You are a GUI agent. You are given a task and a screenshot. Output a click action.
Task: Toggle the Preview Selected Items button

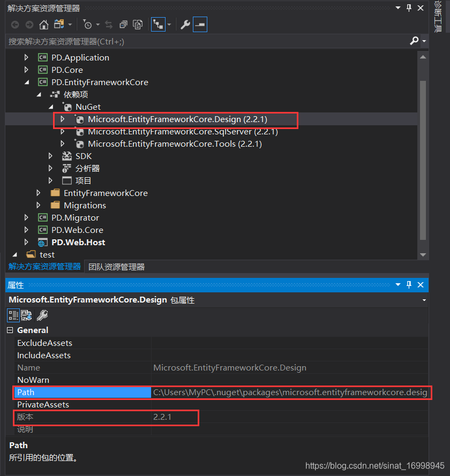[x=200, y=24]
